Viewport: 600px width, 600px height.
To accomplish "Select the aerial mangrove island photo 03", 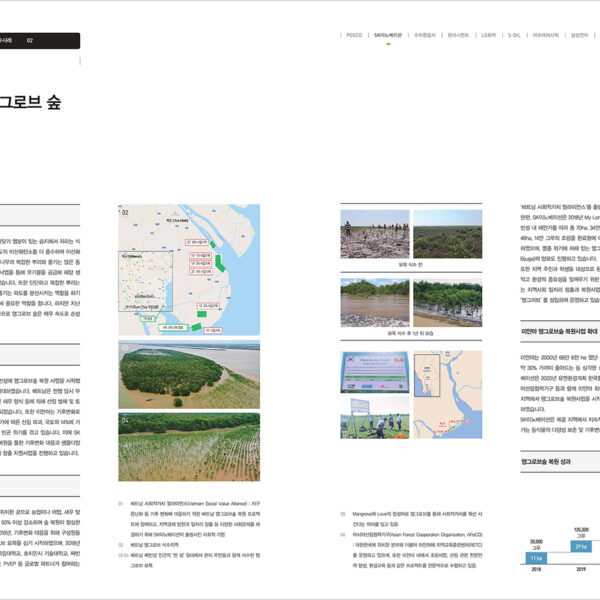I will [189, 374].
